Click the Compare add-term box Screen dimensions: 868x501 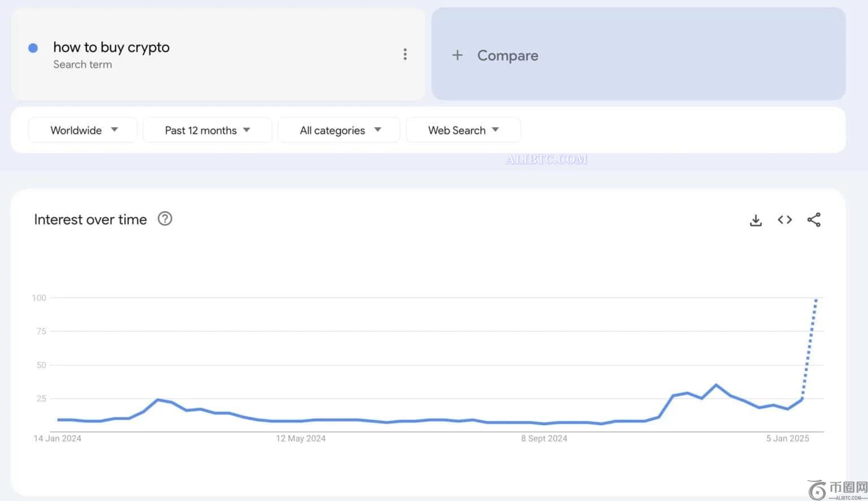[x=639, y=54]
